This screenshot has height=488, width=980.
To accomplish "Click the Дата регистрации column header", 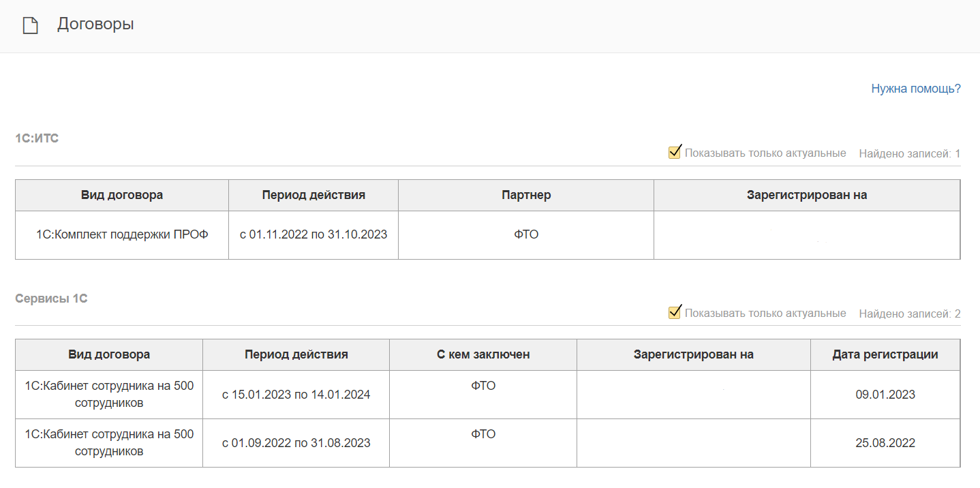I will (885, 354).
